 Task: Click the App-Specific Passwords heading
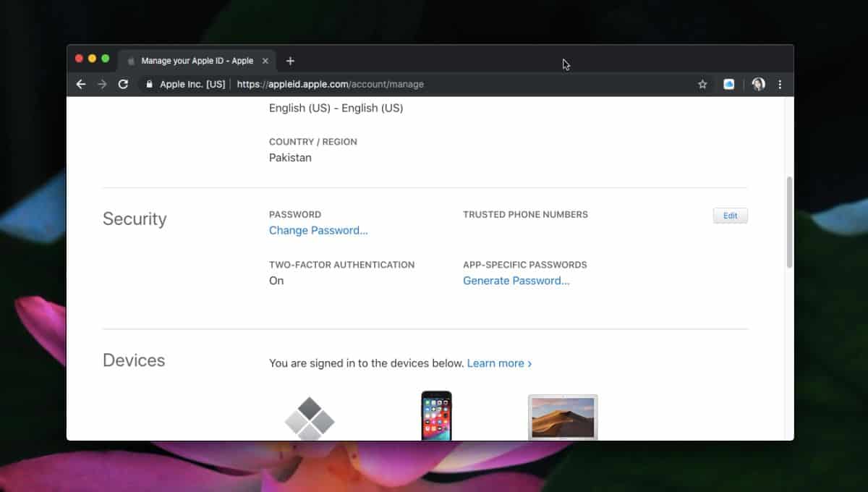[x=525, y=265]
